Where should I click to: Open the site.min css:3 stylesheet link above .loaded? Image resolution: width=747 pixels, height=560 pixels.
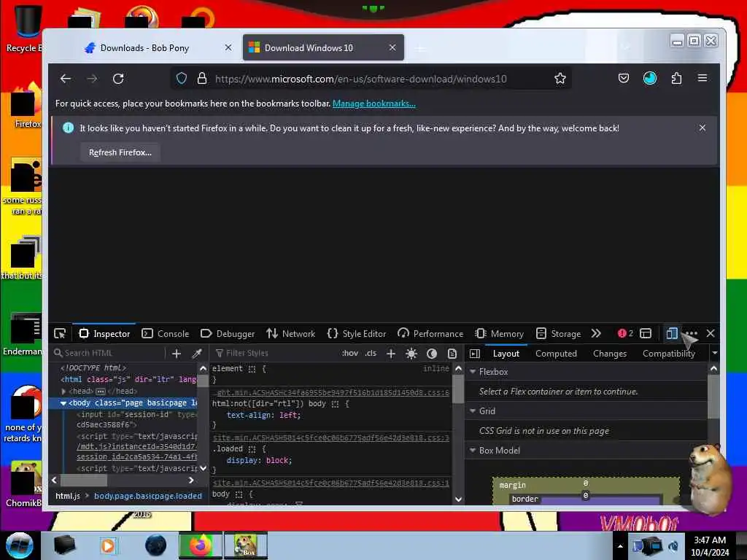click(330, 437)
